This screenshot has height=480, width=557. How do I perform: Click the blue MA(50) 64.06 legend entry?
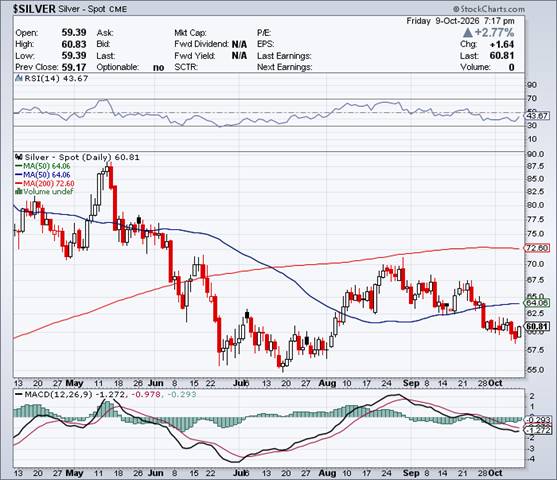(x=46, y=175)
